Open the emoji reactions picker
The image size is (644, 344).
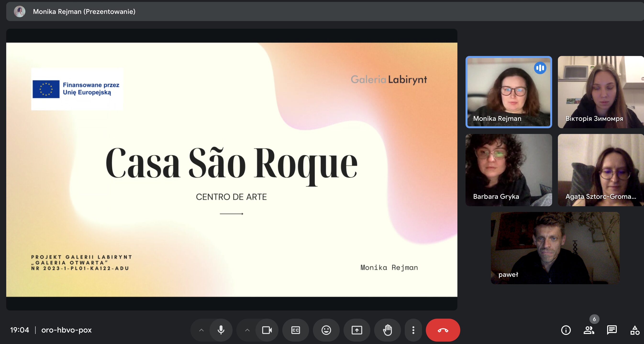326,330
